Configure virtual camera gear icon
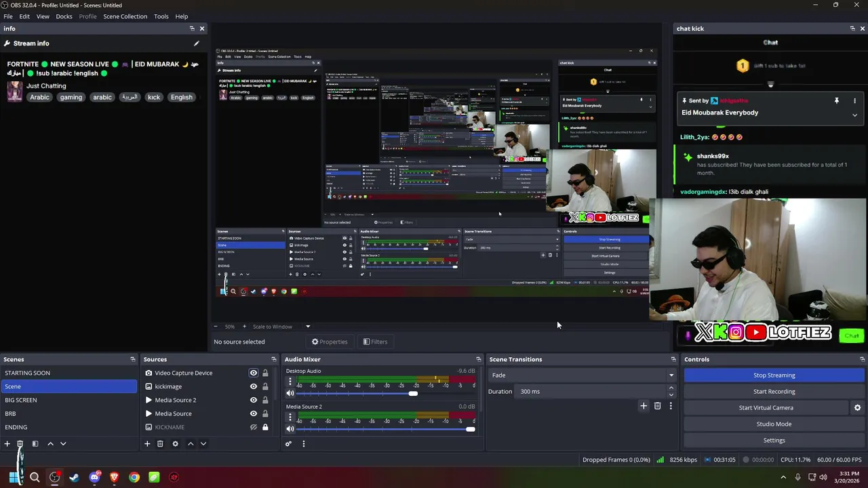The width and height of the screenshot is (868, 488). tap(857, 408)
